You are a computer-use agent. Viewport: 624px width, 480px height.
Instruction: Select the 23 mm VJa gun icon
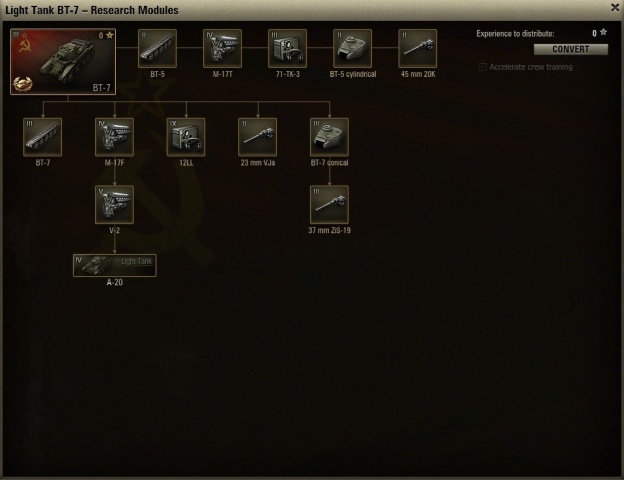258,137
